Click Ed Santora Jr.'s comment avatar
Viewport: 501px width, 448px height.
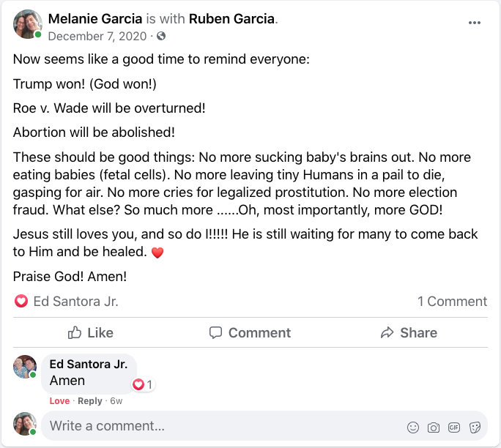point(25,366)
